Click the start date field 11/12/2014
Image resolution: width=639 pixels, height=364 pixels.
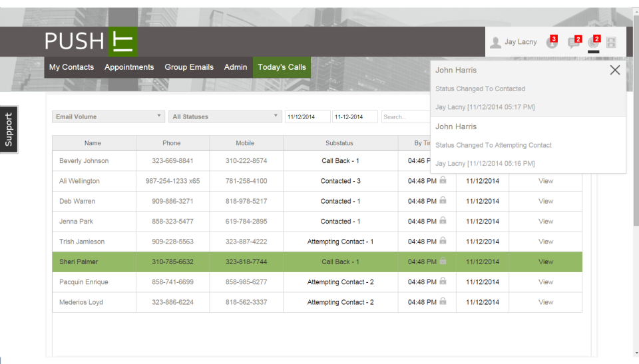[x=308, y=116]
